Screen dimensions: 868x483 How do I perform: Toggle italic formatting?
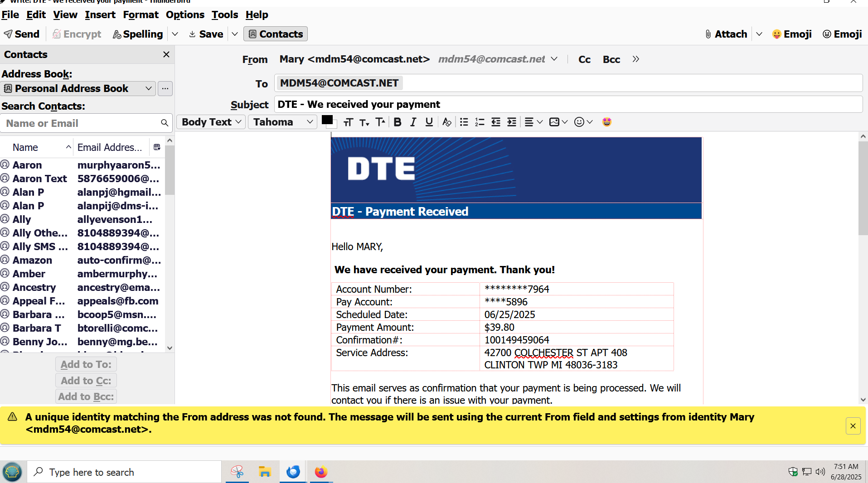(x=413, y=122)
